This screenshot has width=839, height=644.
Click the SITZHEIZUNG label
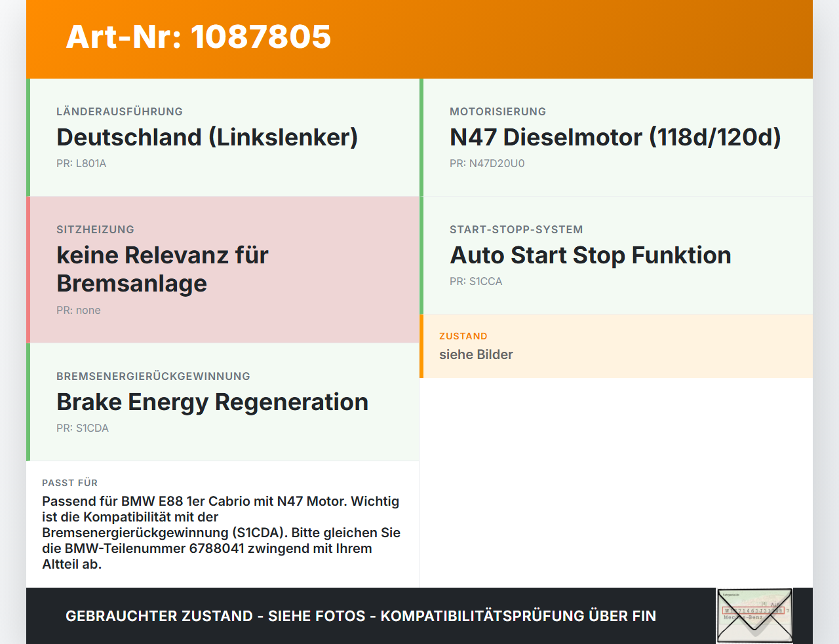(95, 229)
